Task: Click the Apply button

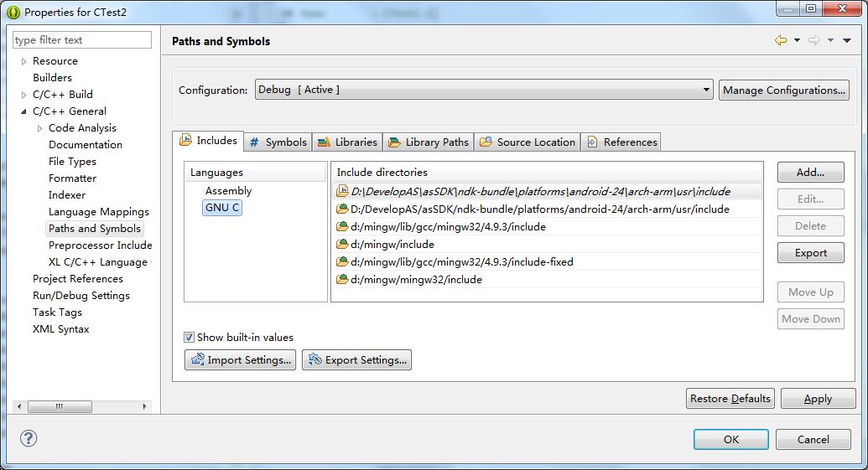Action: 818,398
